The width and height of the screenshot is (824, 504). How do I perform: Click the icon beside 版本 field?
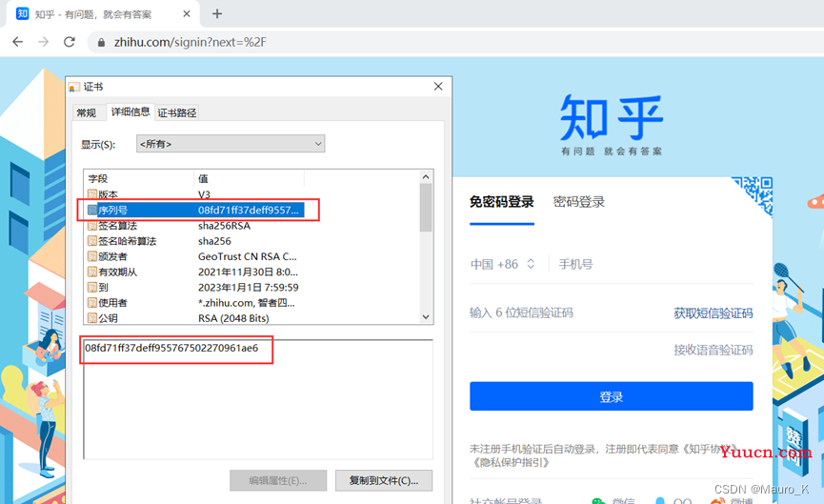coord(92,194)
